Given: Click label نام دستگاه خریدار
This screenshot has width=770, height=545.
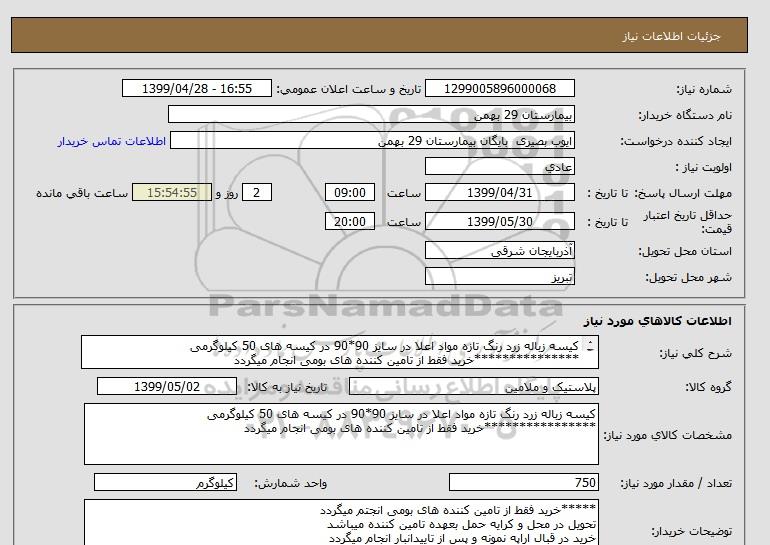Looking at the screenshot, I should pos(685,115).
